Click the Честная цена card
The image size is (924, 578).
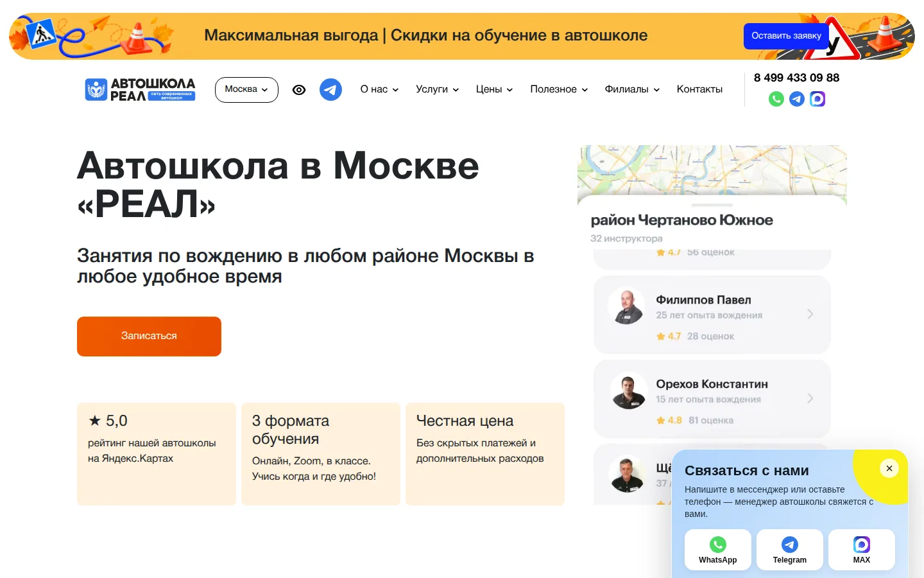pos(485,454)
